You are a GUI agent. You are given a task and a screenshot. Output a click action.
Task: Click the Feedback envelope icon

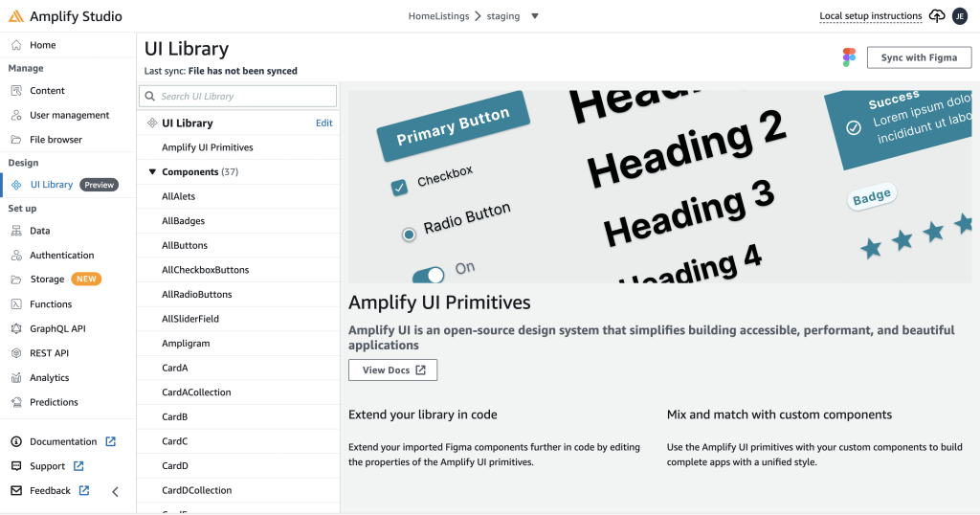16,491
